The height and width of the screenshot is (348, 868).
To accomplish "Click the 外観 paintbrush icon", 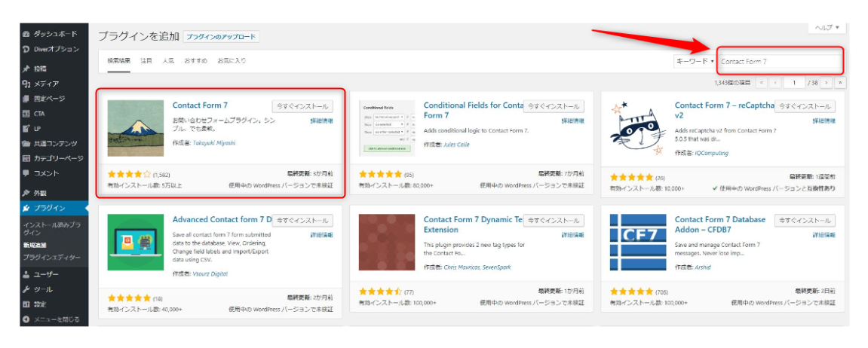I will pos(26,193).
